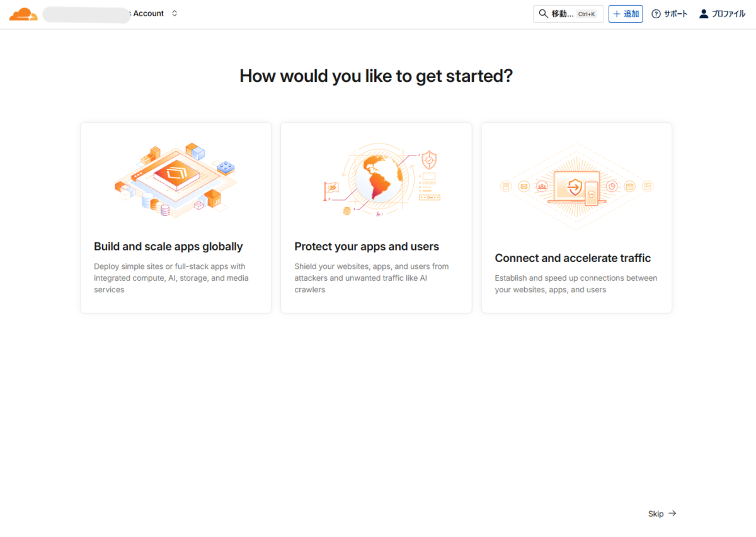Screen dimensions: 756x537
Task: Click the Cloudflare cloud logo
Action: point(23,14)
